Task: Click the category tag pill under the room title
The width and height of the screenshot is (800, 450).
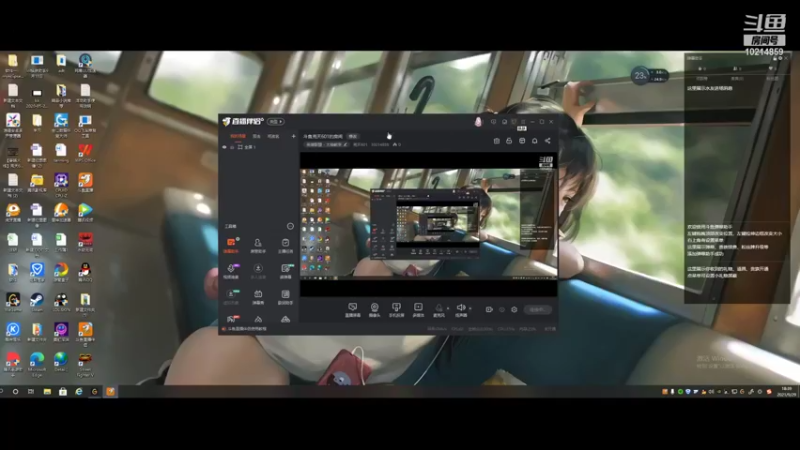Action: click(x=327, y=145)
